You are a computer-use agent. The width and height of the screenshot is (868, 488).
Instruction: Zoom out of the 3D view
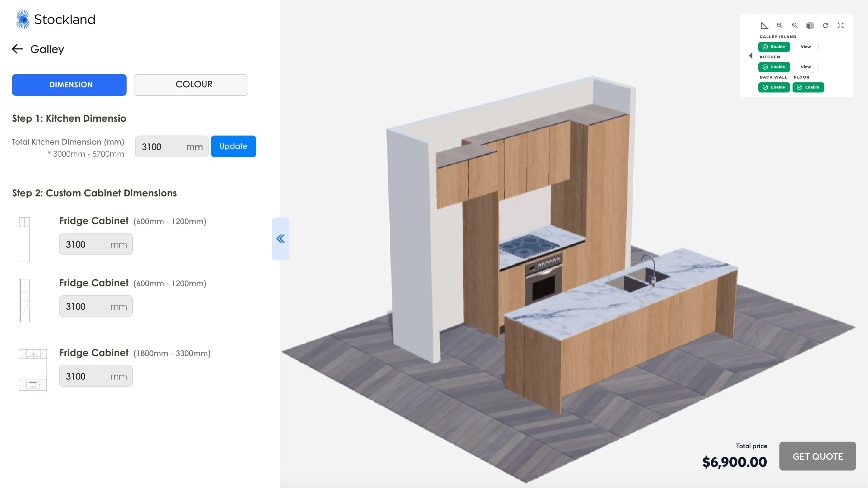pos(794,26)
